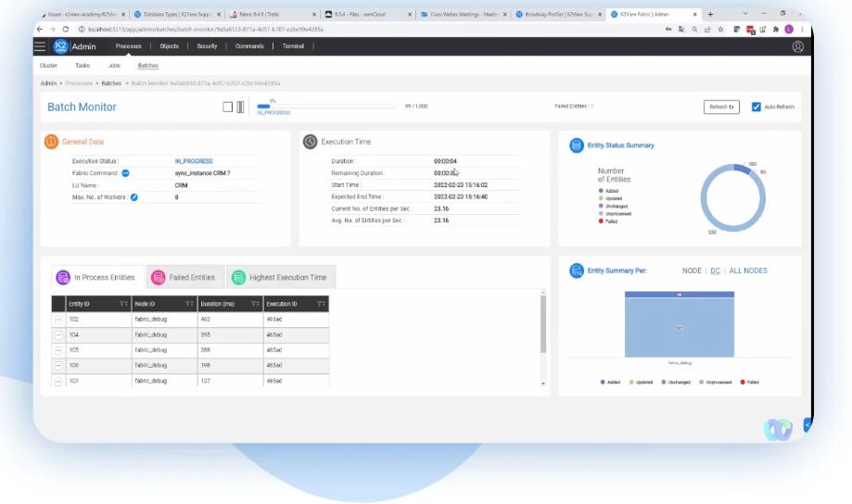This screenshot has width=852, height=504.
Task: Open the browser three-dot menu
Action: tap(802, 30)
